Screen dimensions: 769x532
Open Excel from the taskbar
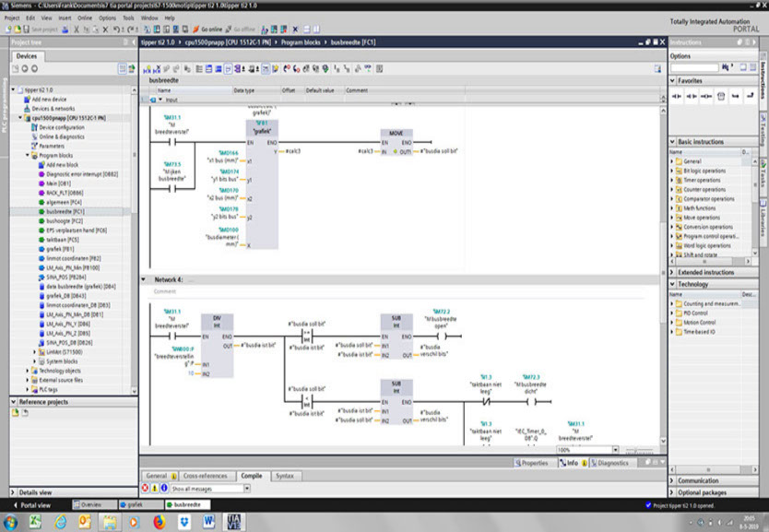(35, 522)
